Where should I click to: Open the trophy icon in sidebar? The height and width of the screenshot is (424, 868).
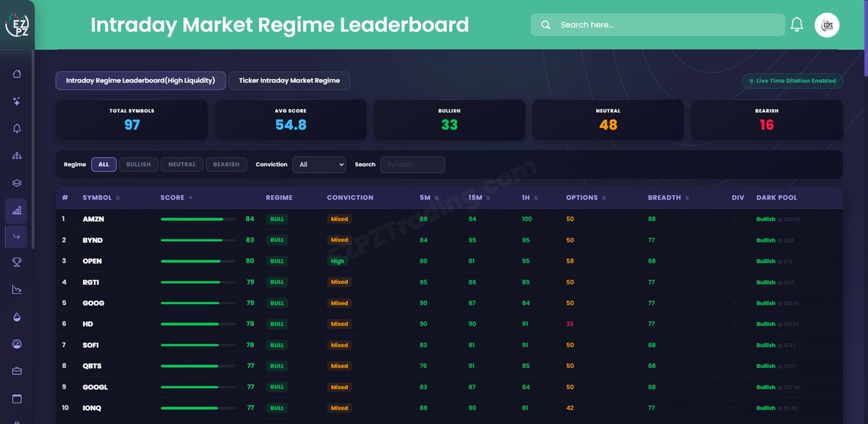click(17, 262)
